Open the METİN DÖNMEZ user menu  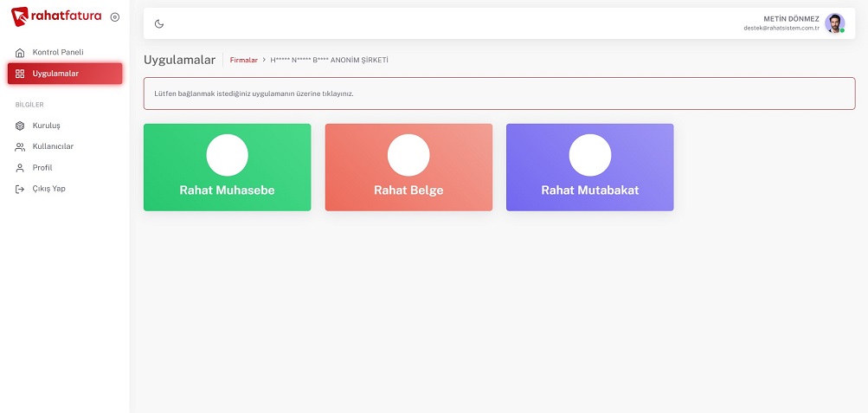click(x=781, y=19)
